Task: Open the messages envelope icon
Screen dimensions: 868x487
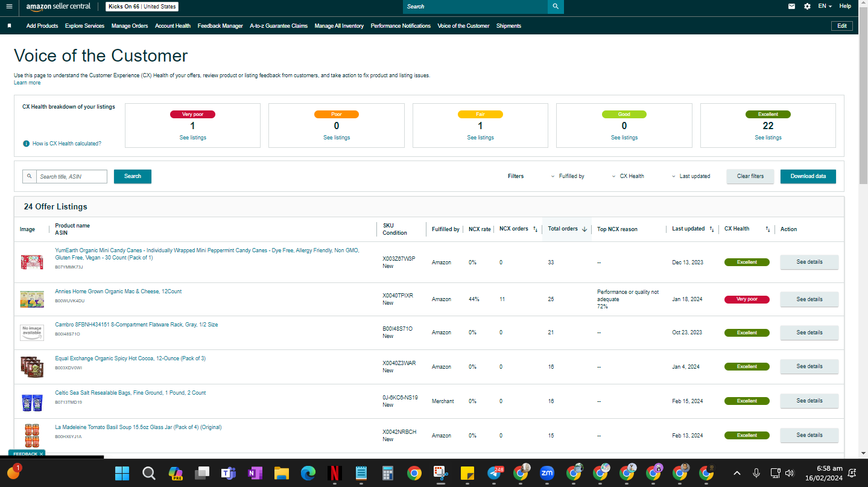Action: pos(791,7)
